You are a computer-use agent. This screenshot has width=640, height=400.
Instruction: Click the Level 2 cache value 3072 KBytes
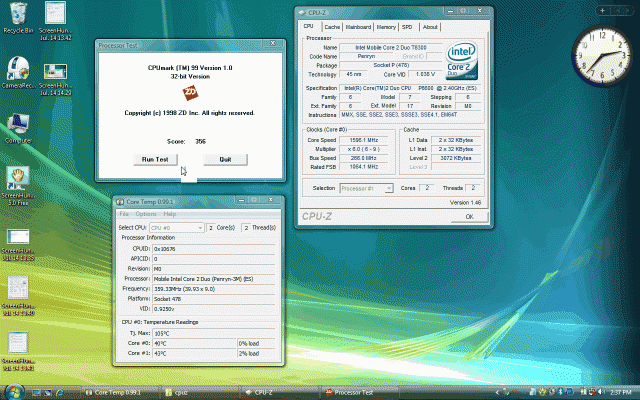coord(456,158)
